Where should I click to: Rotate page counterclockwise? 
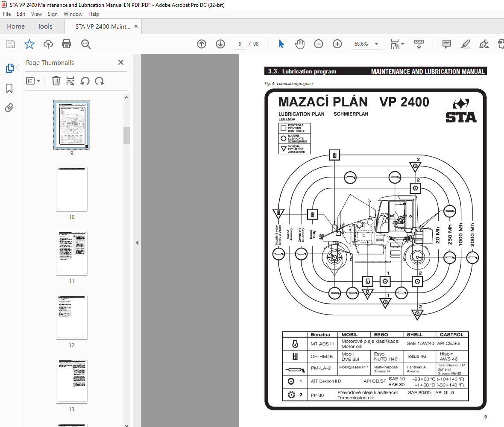click(x=85, y=81)
